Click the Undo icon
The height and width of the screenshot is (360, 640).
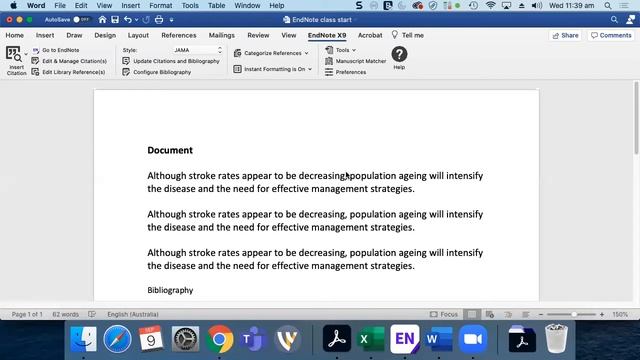click(128, 20)
